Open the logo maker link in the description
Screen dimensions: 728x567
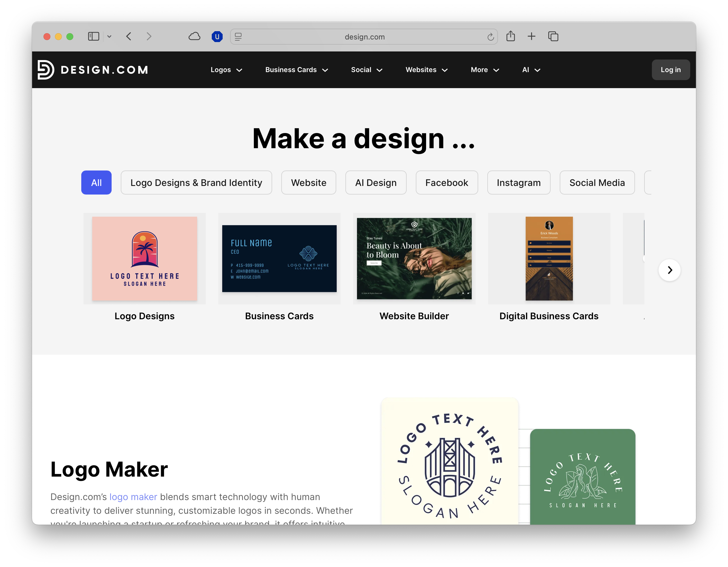[x=133, y=497]
